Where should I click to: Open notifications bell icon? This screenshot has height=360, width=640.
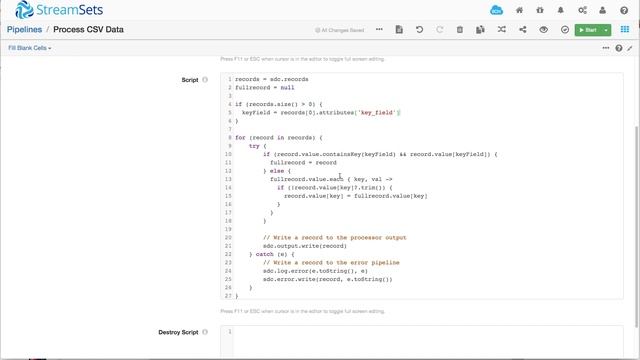point(561,10)
